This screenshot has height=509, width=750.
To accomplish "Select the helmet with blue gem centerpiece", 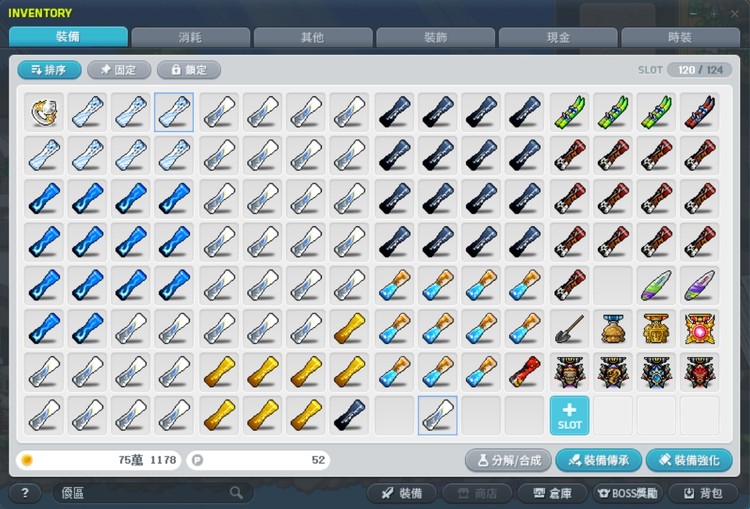I will 656,372.
